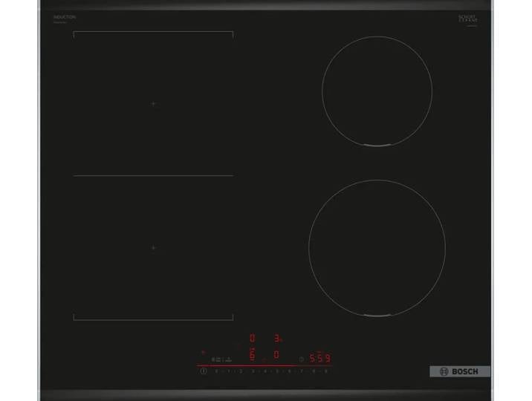Viewport: 532px width, 401px height.
Task: Click the Bosch logo badge
Action: pos(460,371)
